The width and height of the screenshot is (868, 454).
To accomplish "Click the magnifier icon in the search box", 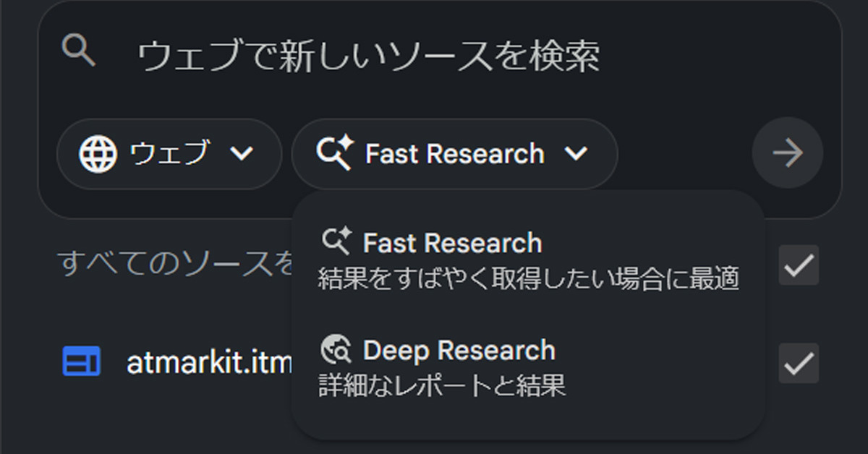I will pyautogui.click(x=79, y=51).
